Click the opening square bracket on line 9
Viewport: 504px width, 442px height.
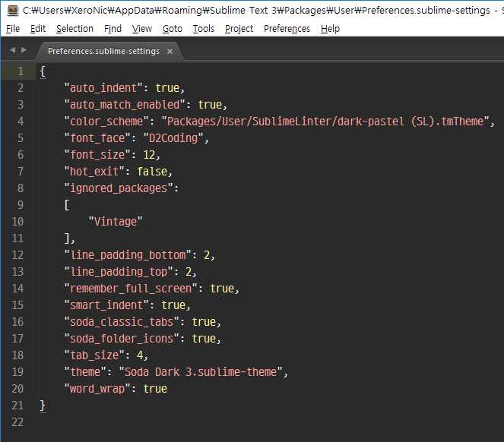coord(67,205)
